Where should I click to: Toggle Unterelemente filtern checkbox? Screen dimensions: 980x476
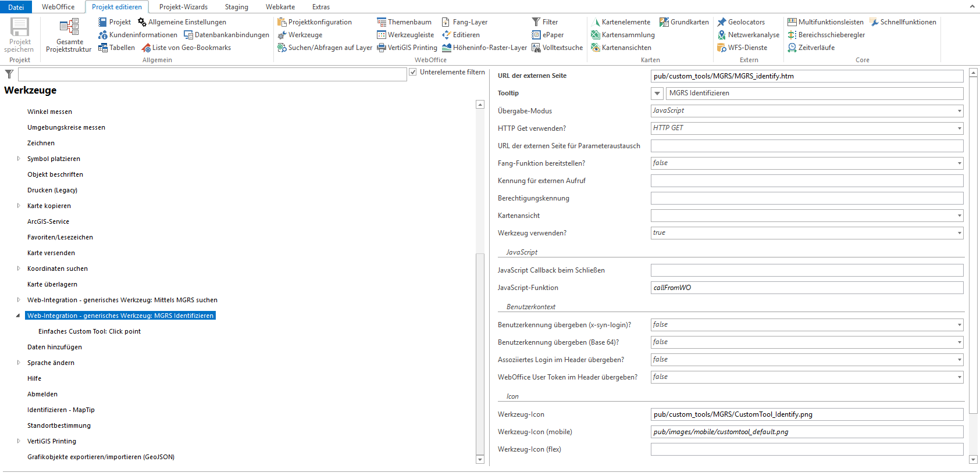pos(413,72)
